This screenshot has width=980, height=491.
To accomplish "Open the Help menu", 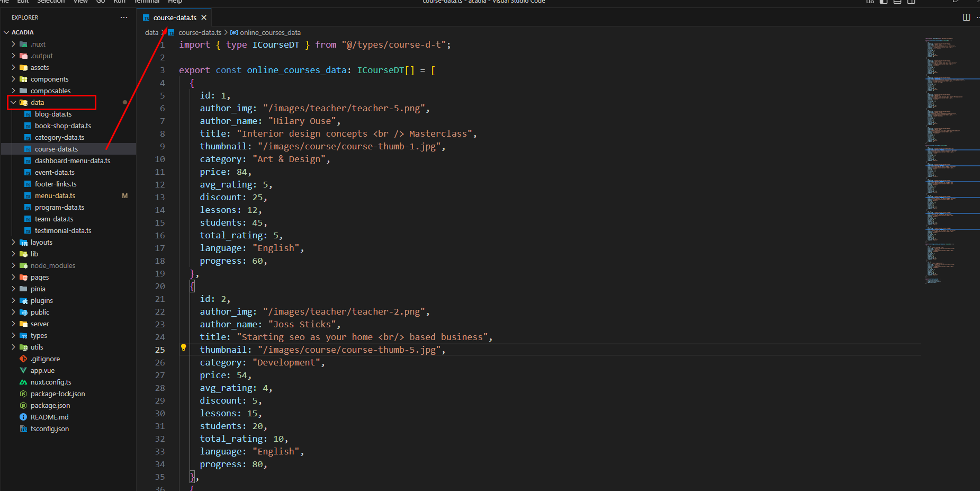I will click(175, 2).
